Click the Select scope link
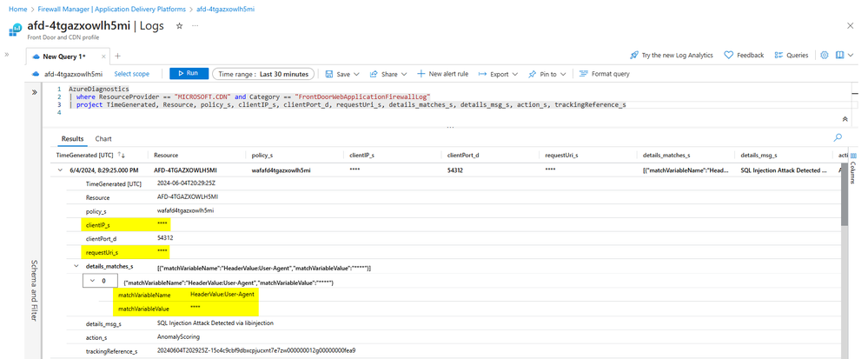Image resolution: width=868 pixels, height=359 pixels. [132, 74]
